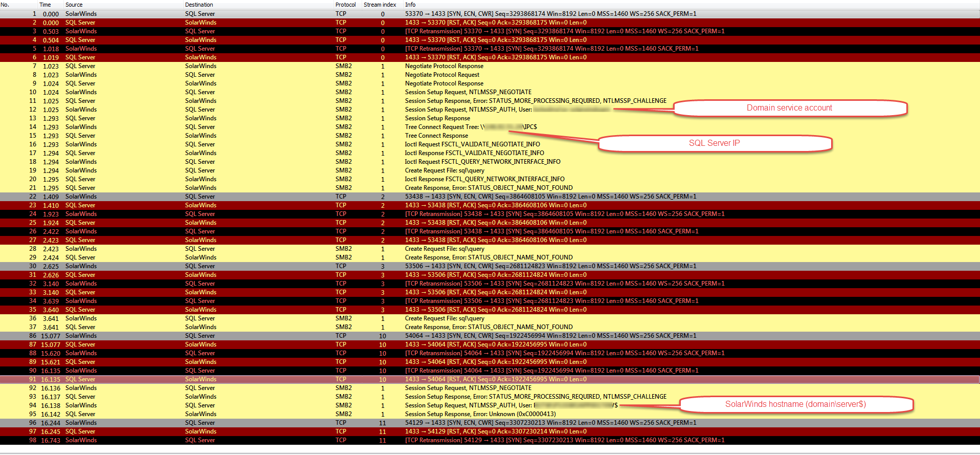The width and height of the screenshot is (980, 455).
Task: Select packet 27 RST, ACK at 2.423
Action: (490, 240)
